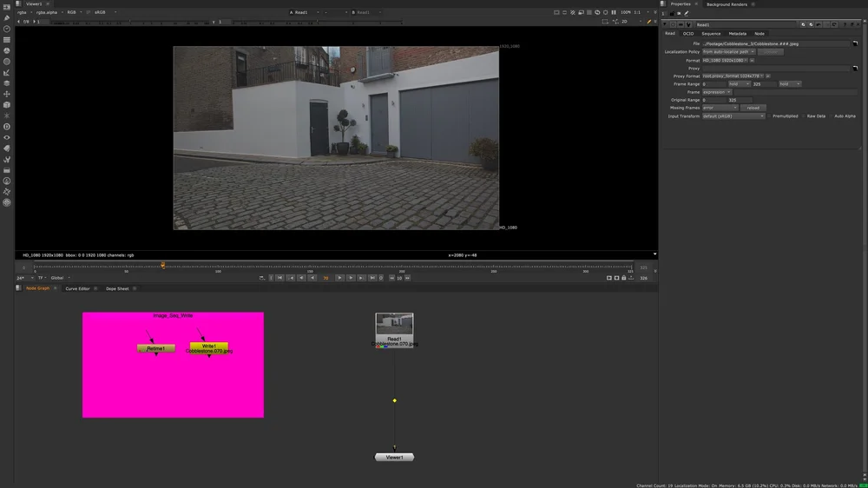The width and height of the screenshot is (868, 488).
Task: Click the reload button
Action: [x=753, y=108]
